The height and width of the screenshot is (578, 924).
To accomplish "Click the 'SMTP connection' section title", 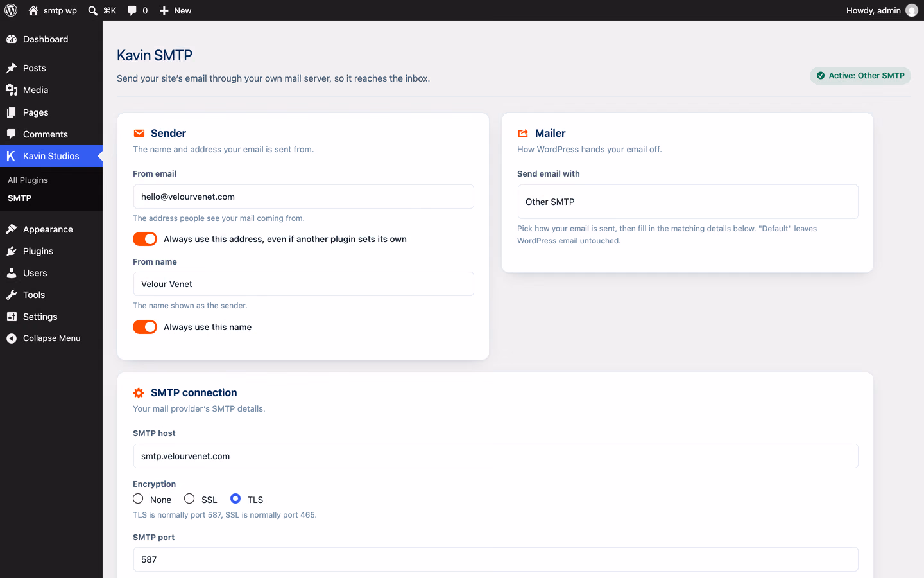I will point(194,393).
